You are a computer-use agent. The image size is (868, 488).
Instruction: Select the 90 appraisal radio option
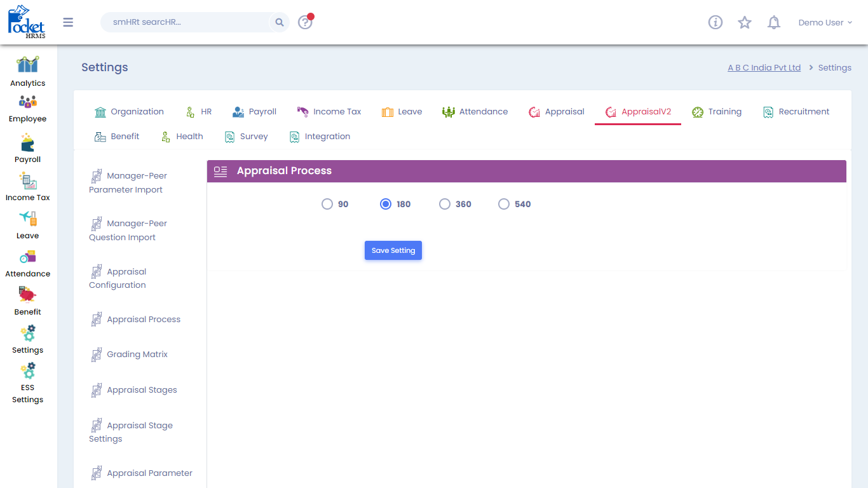click(327, 204)
